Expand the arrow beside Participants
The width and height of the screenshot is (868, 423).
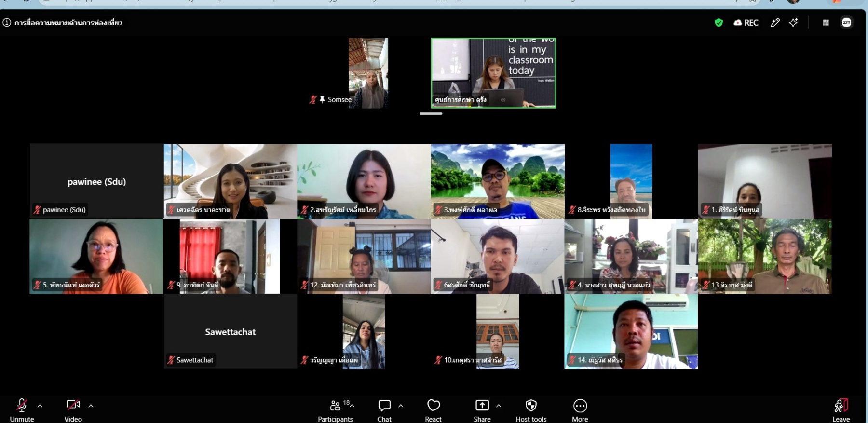(352, 406)
